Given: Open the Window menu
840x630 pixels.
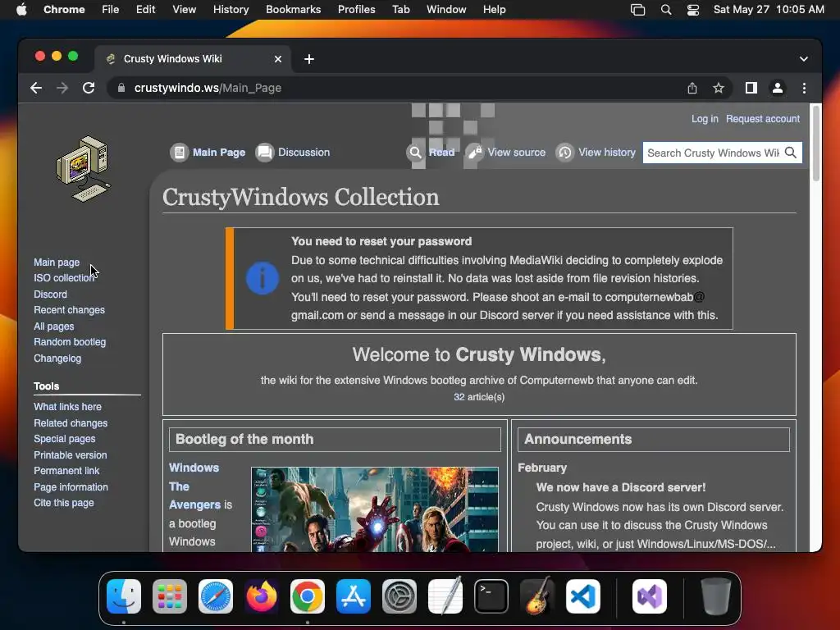Looking at the screenshot, I should click(x=446, y=10).
